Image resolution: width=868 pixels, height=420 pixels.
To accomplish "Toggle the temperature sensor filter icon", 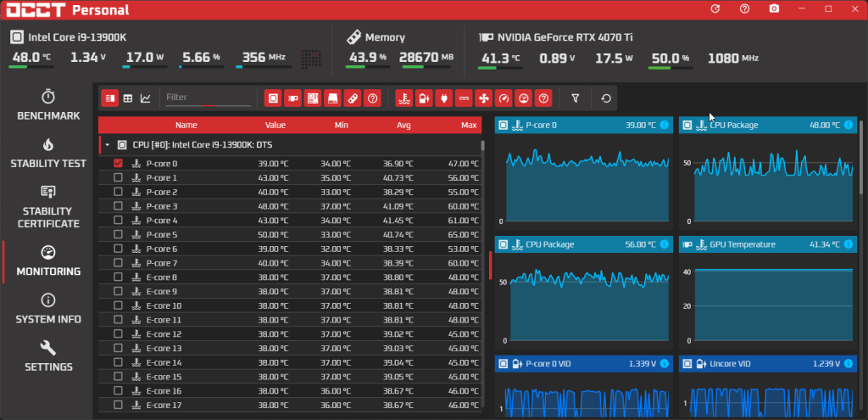I will pyautogui.click(x=404, y=98).
